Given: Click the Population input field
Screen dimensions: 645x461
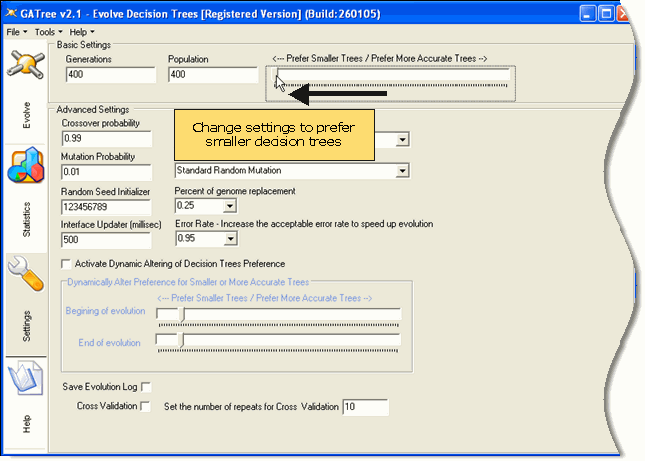Looking at the screenshot, I should pos(213,75).
